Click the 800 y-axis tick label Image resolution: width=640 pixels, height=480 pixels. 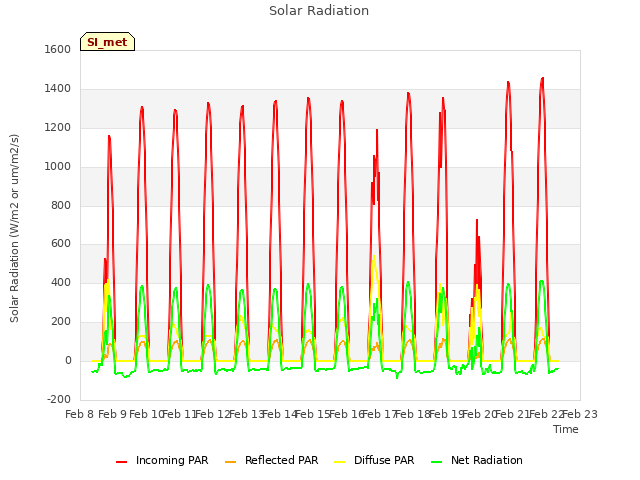(61, 205)
